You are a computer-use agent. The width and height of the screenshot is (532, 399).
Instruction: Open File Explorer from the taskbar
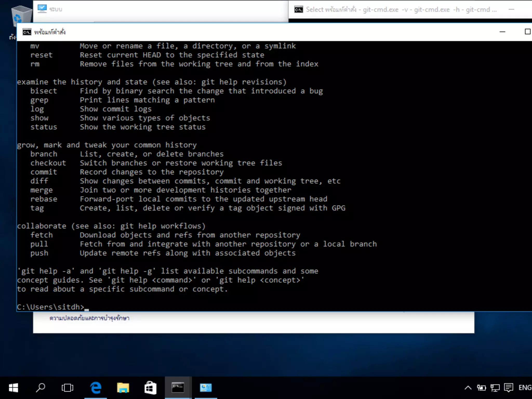(123, 388)
